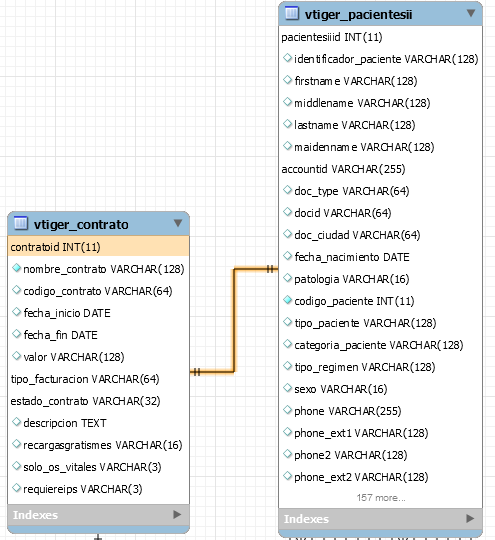This screenshot has height=540, width=495.
Task: Select categoria_paciente VARCHAR(128) column text
Action: coord(379,345)
